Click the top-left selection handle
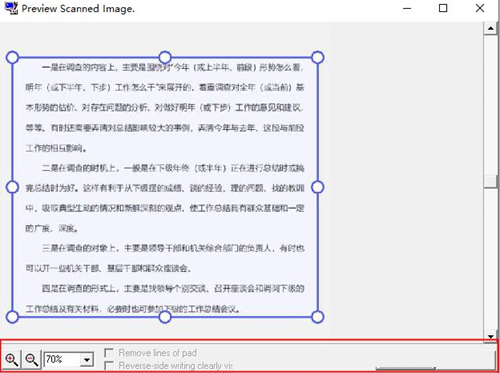This screenshot has height=373, width=500. (x=12, y=57)
